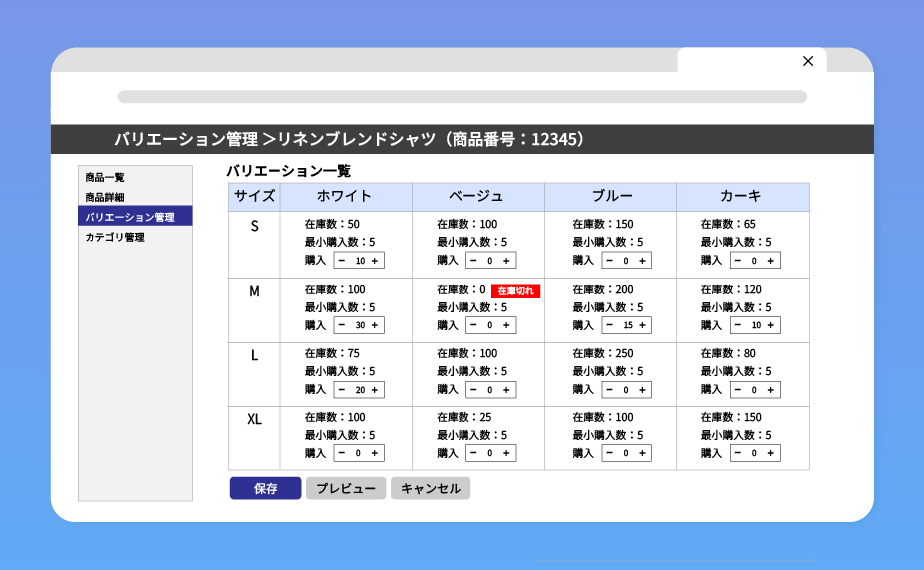Screen dimensions: 924x570
Task: Click the 保存 button
Action: 265,489
